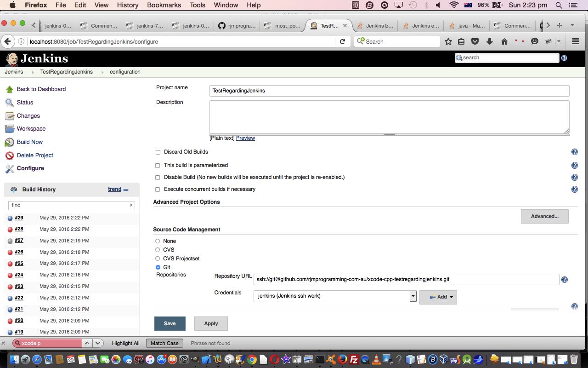Click red status ball for build #28

[10, 230]
